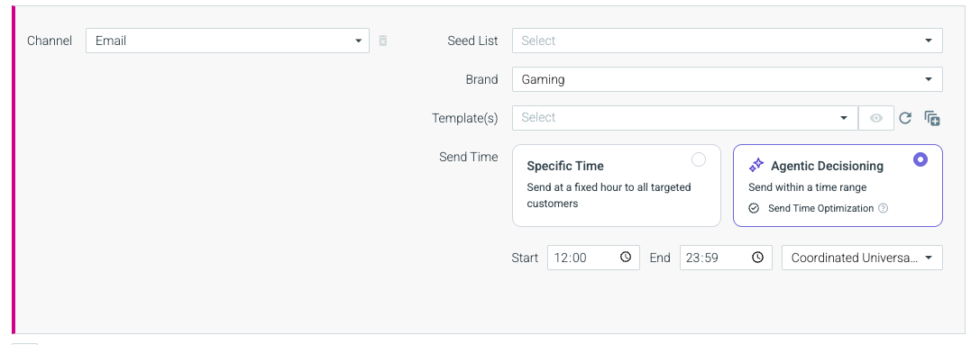The height and width of the screenshot is (345, 980).
Task: Click the Specific Time card title
Action: point(565,167)
